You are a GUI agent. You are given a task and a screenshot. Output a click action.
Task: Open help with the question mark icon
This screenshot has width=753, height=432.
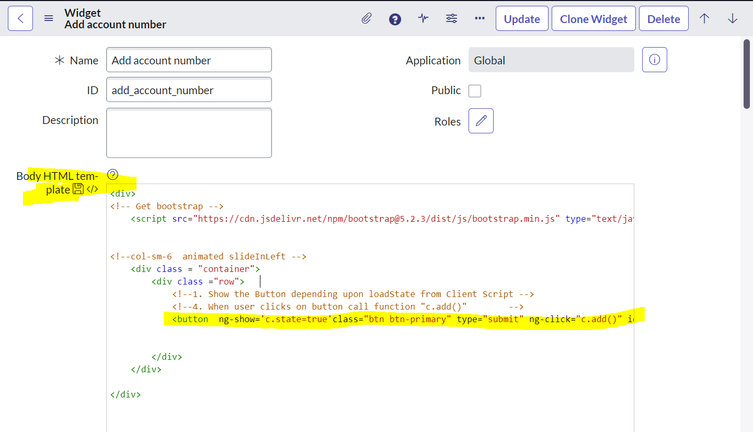click(395, 19)
